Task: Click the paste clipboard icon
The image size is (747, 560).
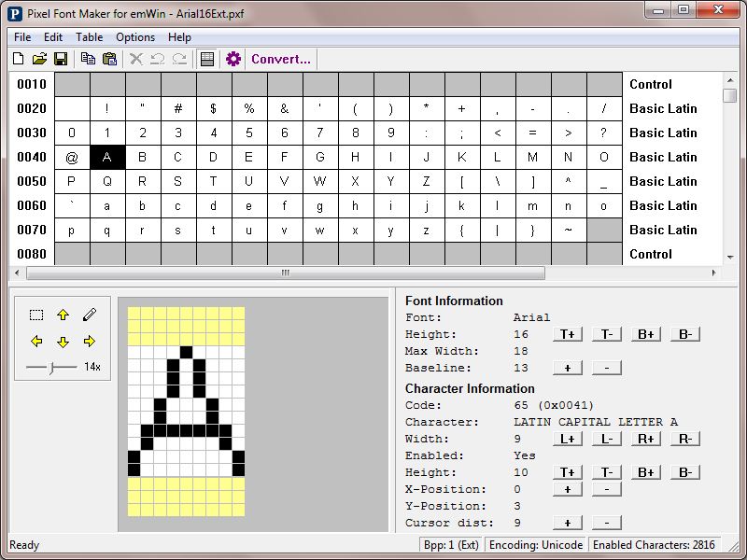Action: tap(109, 59)
